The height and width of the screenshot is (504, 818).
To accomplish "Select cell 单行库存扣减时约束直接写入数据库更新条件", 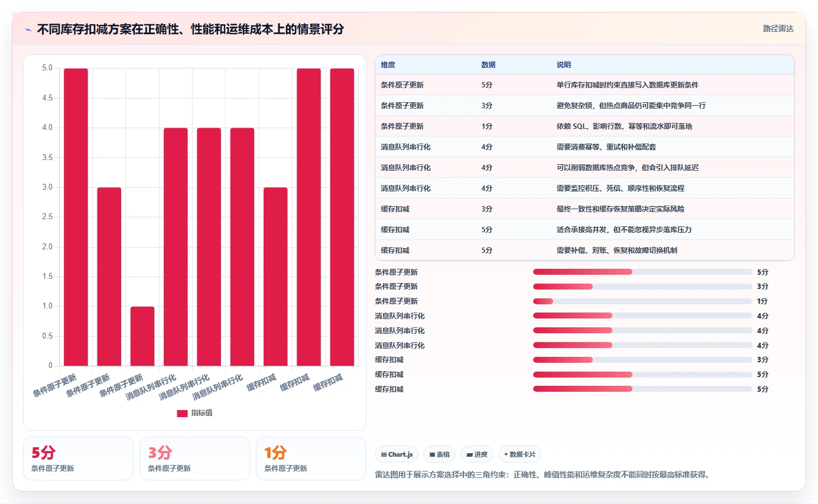I will coord(628,85).
